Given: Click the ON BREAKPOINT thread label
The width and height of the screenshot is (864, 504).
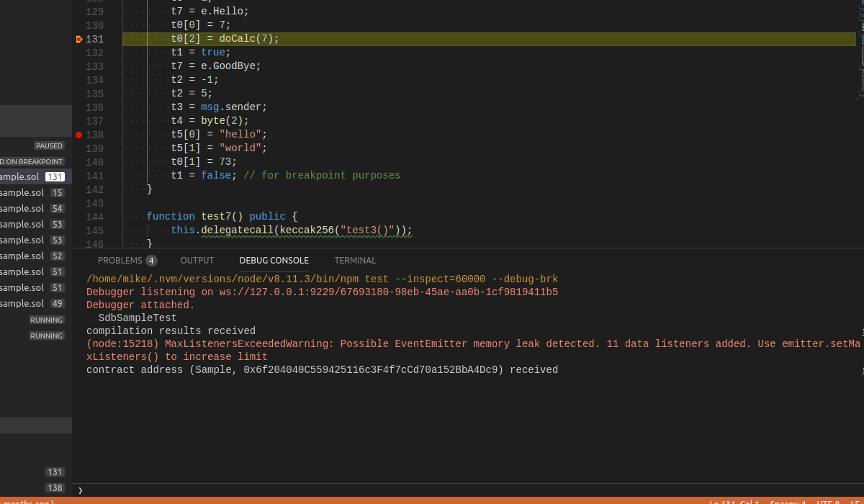Looking at the screenshot, I should tap(32, 161).
